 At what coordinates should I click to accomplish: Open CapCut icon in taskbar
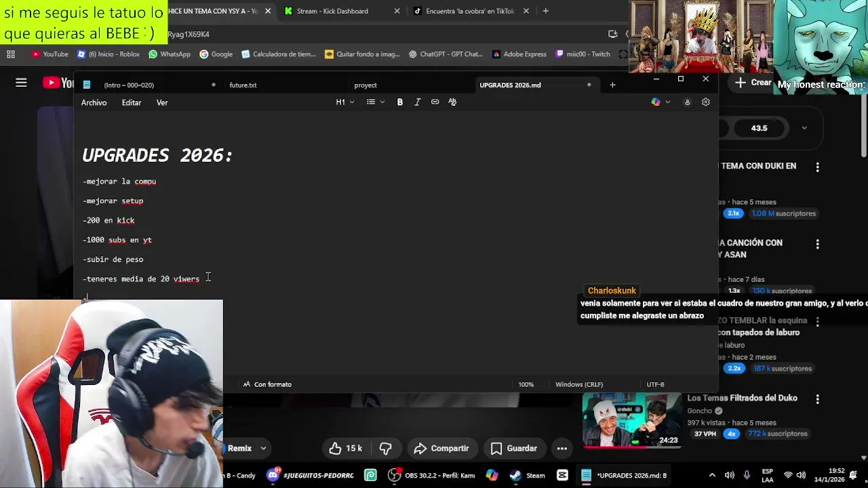click(x=562, y=475)
